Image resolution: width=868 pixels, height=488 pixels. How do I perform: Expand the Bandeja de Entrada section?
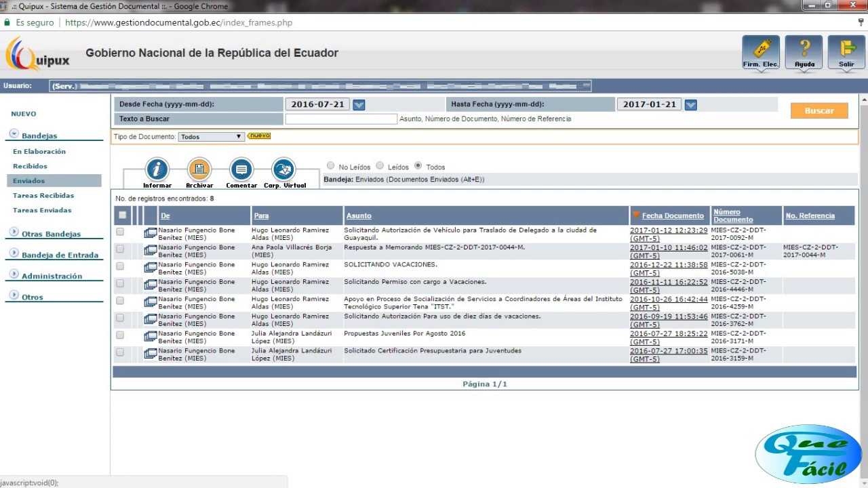click(14, 253)
